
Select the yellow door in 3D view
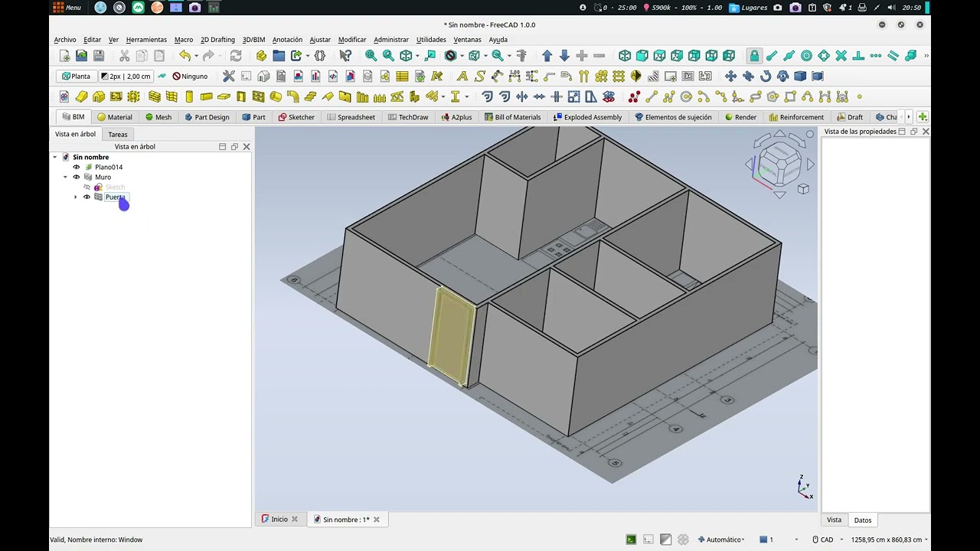click(452, 335)
